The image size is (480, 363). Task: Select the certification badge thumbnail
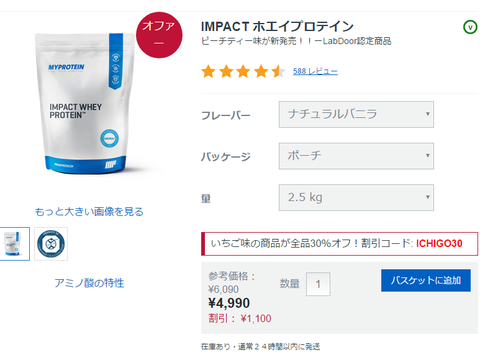51,244
